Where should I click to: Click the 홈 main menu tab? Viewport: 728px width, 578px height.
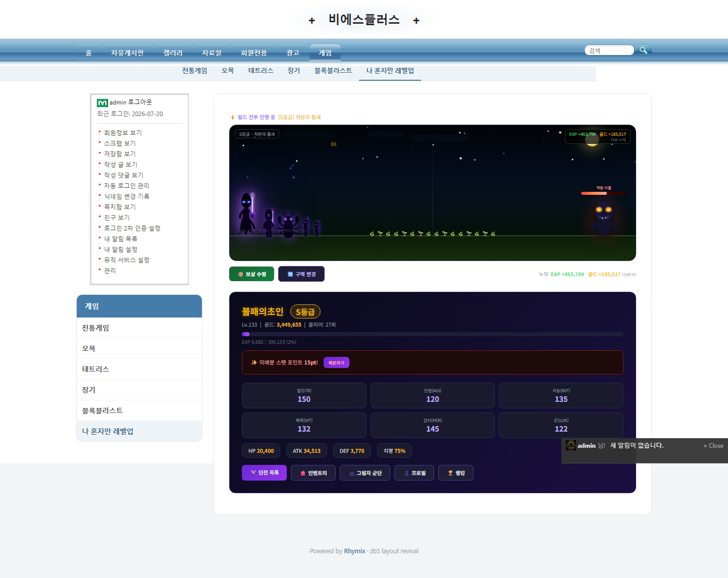click(88, 53)
